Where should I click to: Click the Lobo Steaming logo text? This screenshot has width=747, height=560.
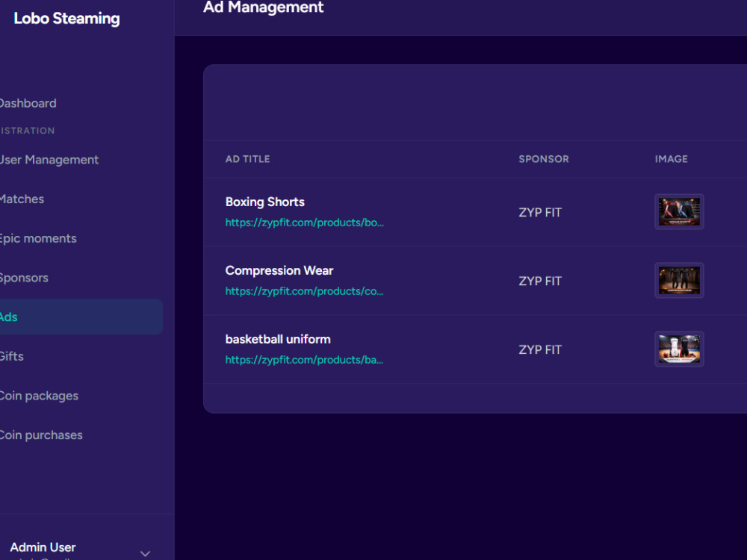coord(66,19)
